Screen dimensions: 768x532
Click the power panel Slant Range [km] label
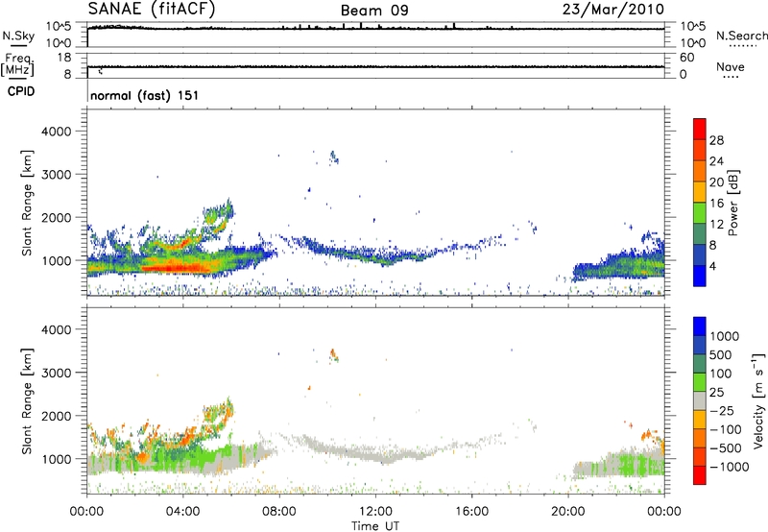pyautogui.click(x=26, y=203)
